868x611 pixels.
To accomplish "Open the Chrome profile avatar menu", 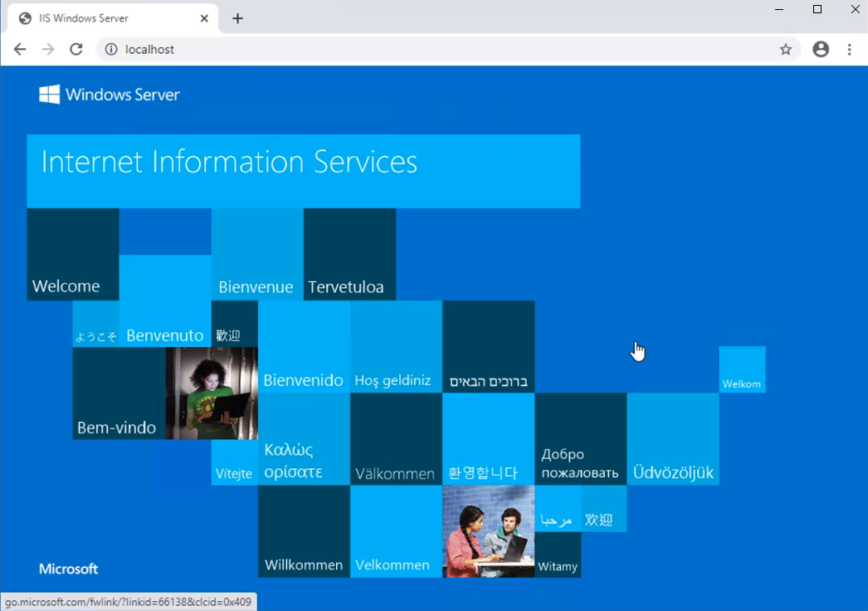I will (821, 49).
